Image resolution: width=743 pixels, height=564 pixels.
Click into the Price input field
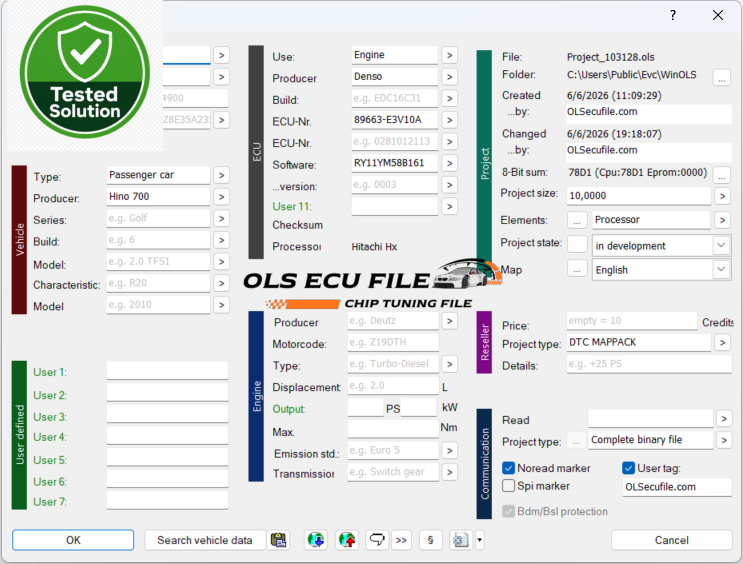point(632,321)
